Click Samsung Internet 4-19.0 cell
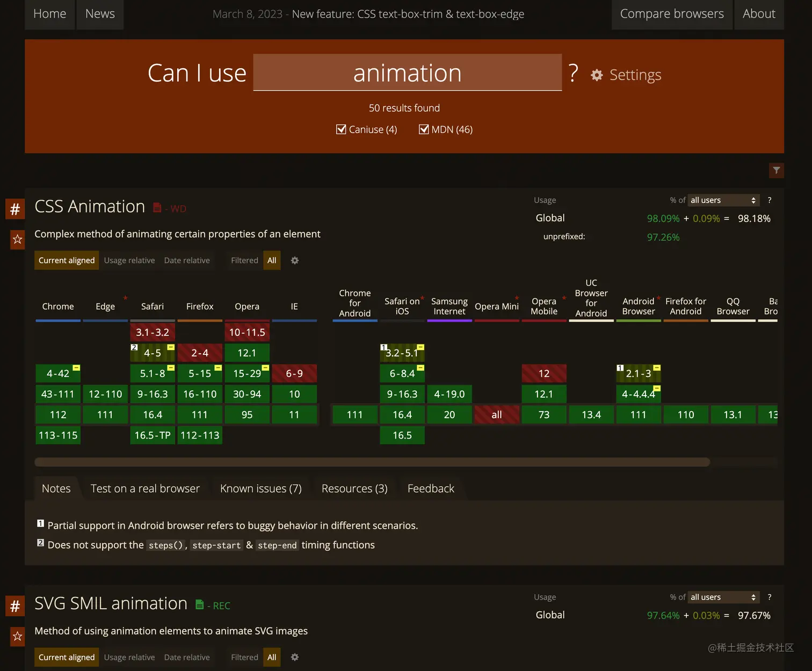812x671 pixels. tap(450, 394)
